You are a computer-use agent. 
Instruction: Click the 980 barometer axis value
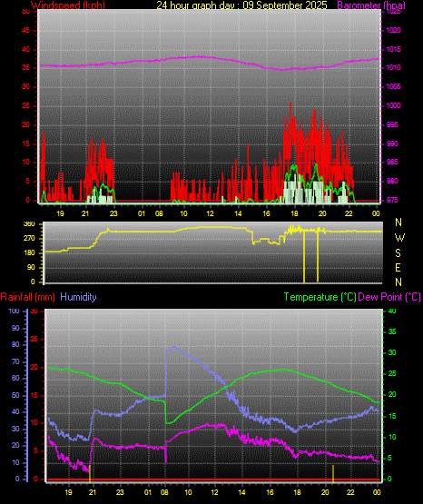(392, 181)
